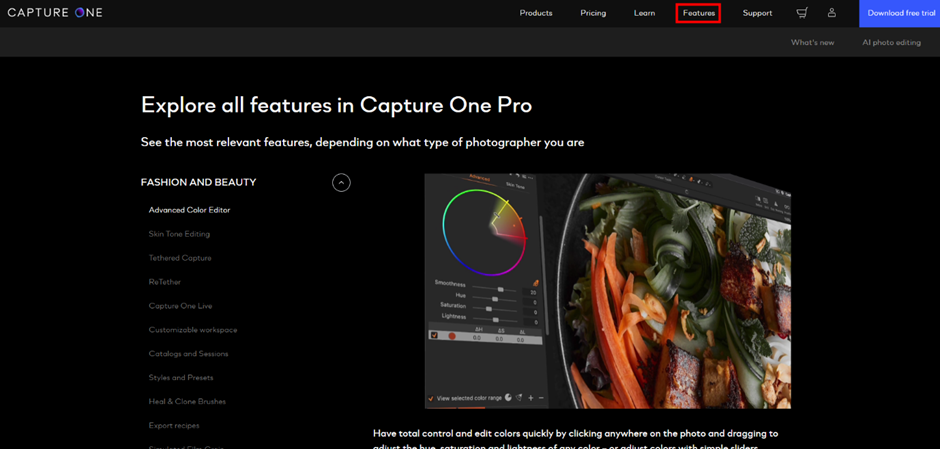The width and height of the screenshot is (940, 449).
Task: Select Skin Tone Editing feature
Action: (x=179, y=234)
